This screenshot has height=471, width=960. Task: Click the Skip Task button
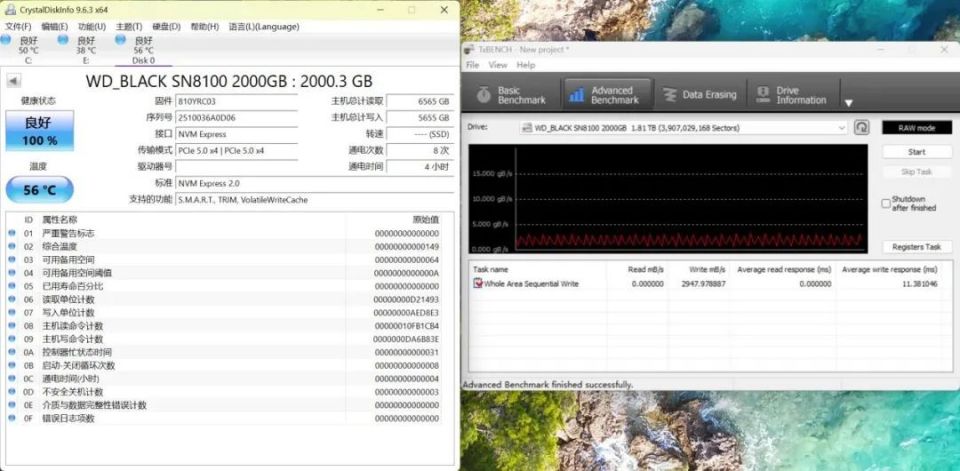(917, 172)
